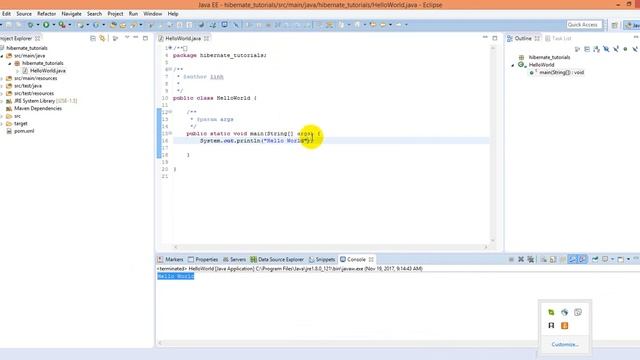The height and width of the screenshot is (360, 640).
Task: Toggle Show Console on Standard Error change
Action: point(582,260)
